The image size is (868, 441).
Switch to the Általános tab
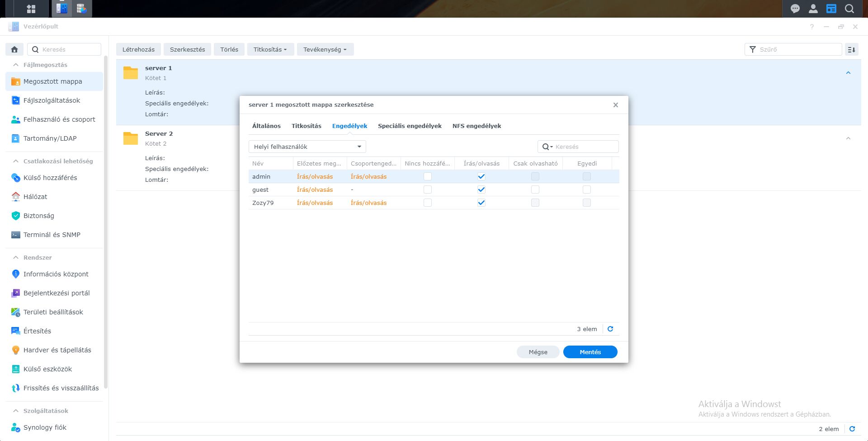coord(266,126)
